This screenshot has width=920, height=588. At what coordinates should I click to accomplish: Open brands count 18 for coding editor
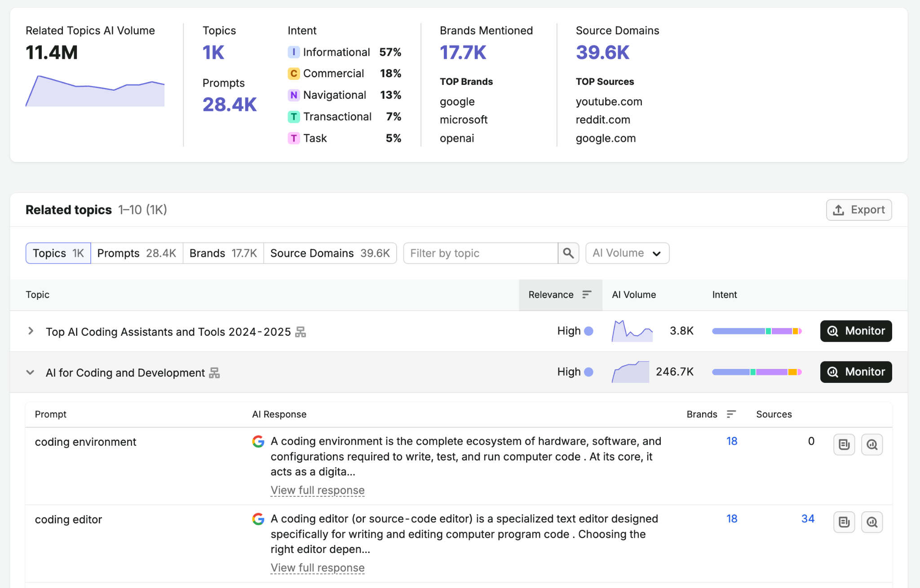click(732, 519)
